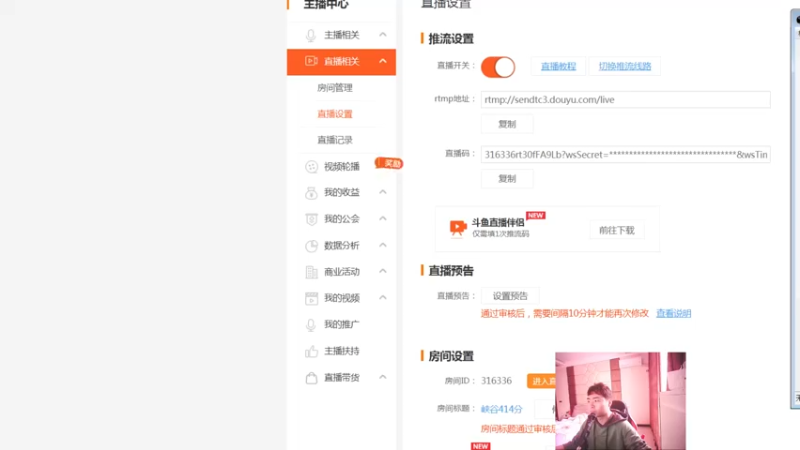Click the 推流设置 section heading
Screen dimensions: 800x450
pyautogui.click(x=451, y=39)
